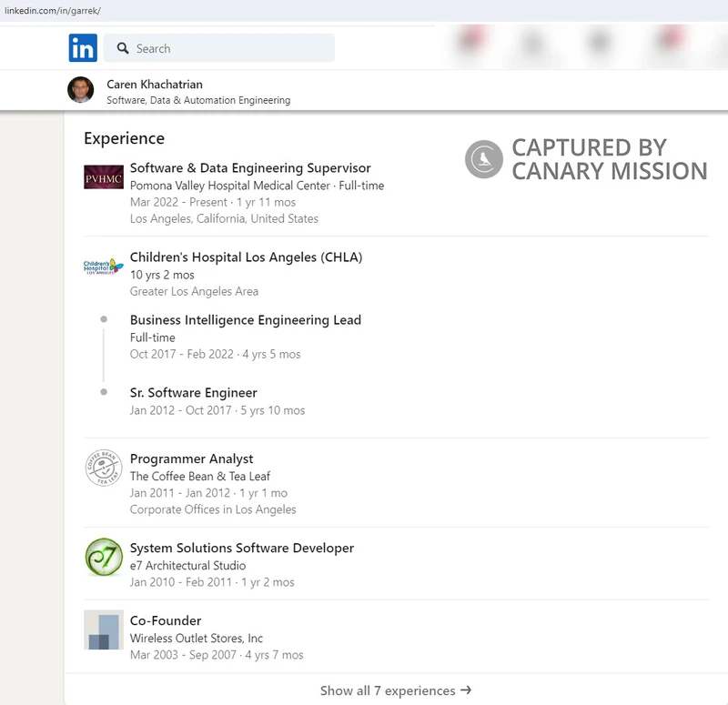The height and width of the screenshot is (705, 728).
Task: Click the magnifier icon in search bar
Action: tap(123, 48)
